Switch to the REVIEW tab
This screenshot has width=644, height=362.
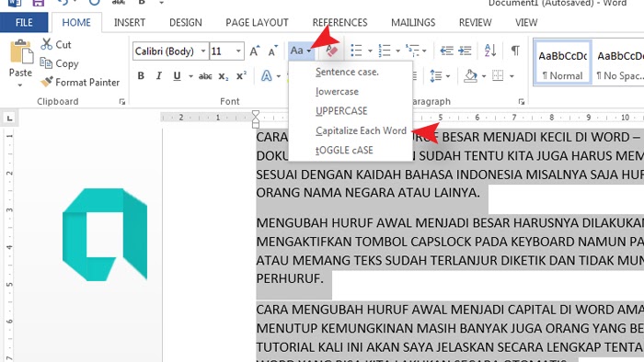point(476,23)
